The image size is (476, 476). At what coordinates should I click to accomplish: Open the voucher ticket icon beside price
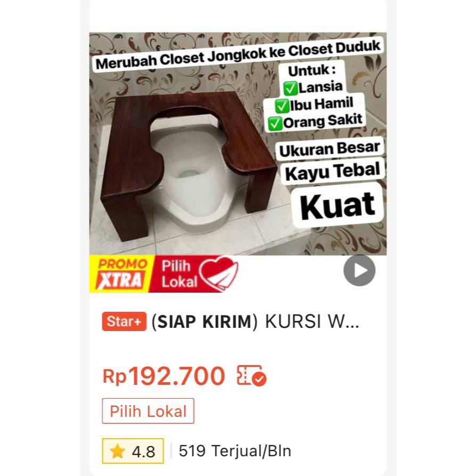[x=252, y=376]
